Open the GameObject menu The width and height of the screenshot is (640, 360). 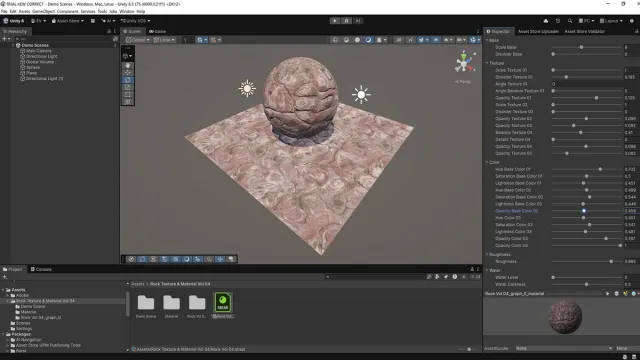[43, 11]
